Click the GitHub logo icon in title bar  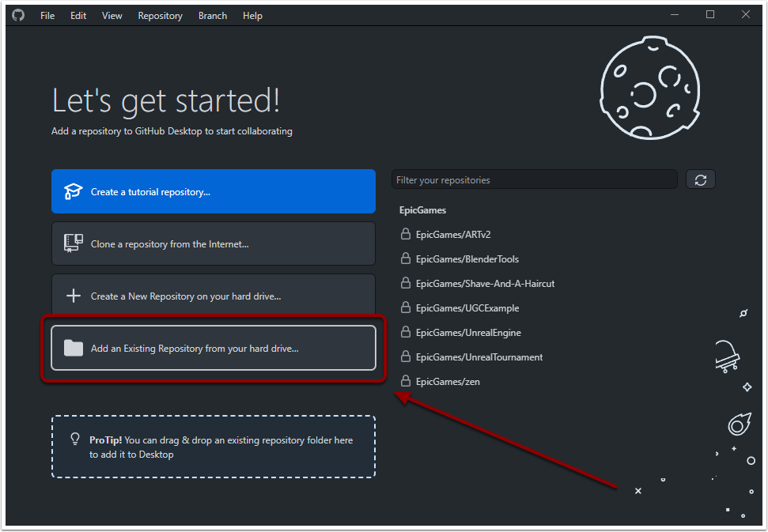coord(18,15)
